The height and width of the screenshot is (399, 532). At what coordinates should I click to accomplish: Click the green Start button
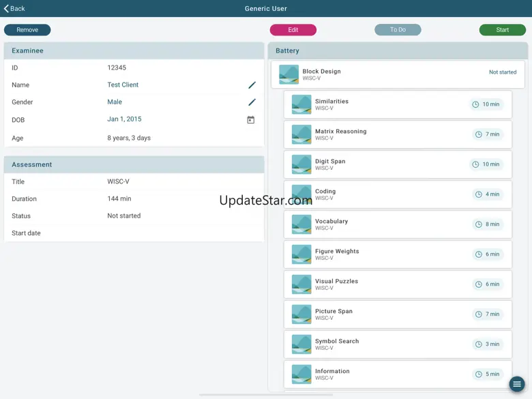[503, 30]
